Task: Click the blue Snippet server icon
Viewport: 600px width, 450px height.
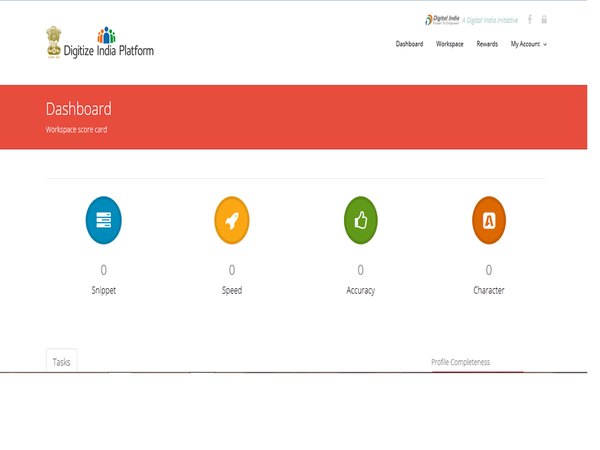Action: (x=103, y=221)
